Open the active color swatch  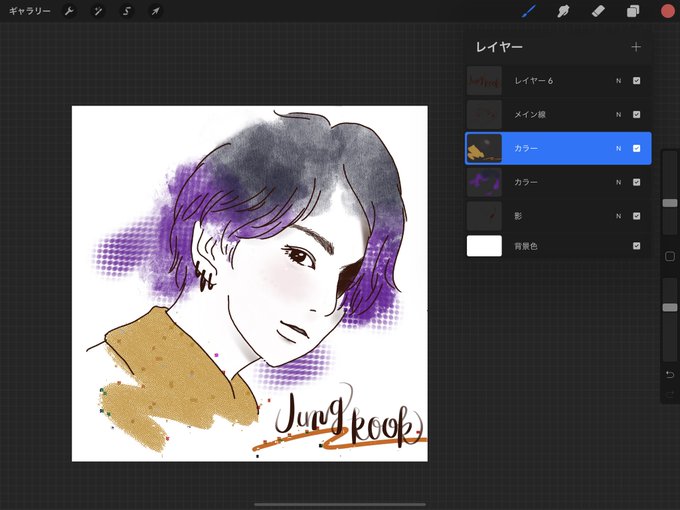(x=668, y=11)
